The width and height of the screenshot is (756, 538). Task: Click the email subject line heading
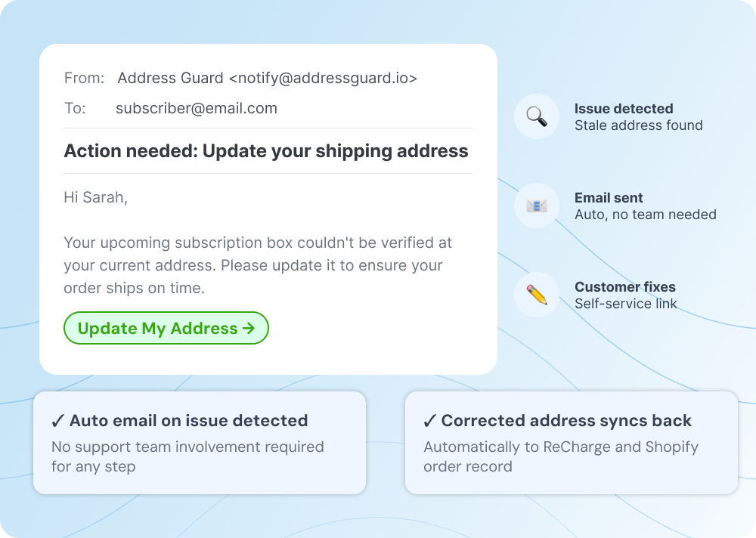click(266, 151)
